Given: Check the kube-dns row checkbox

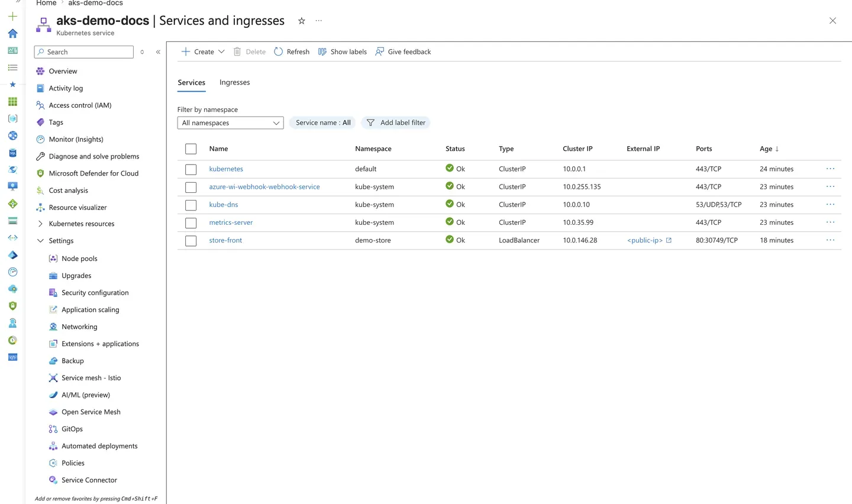Looking at the screenshot, I should click(x=191, y=205).
